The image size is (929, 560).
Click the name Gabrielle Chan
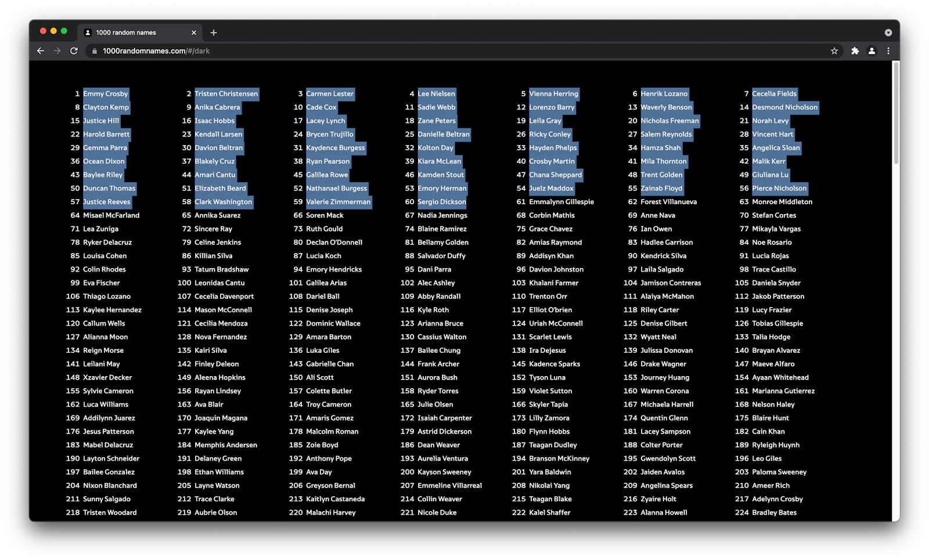coord(330,364)
